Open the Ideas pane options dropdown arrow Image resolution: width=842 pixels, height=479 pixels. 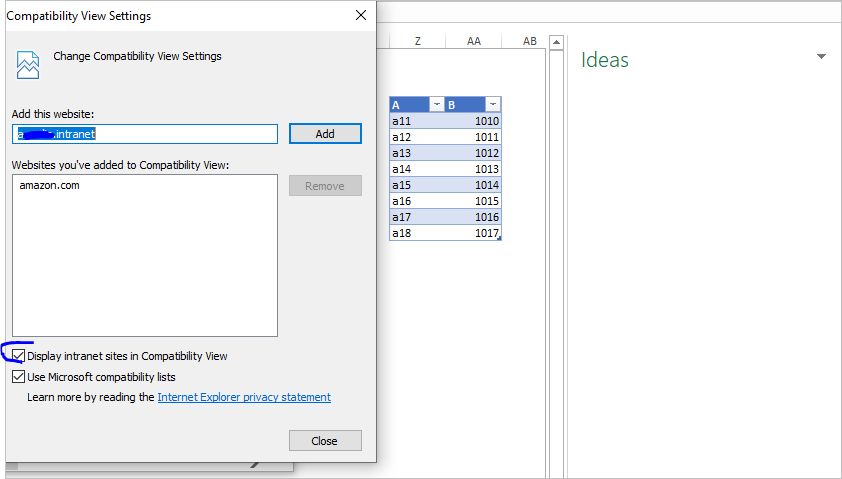[821, 56]
